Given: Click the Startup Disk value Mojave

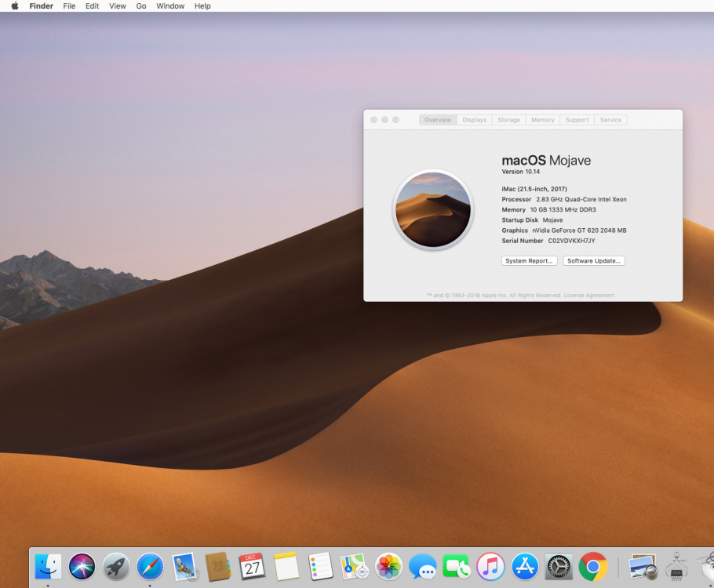Looking at the screenshot, I should pyautogui.click(x=553, y=220).
